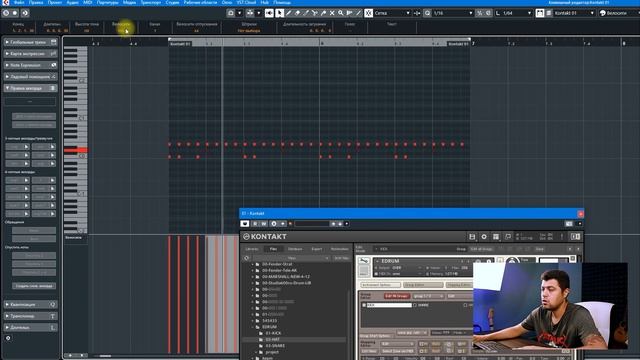
Task: Select the 03-SNARE folder in Kontakt browser
Action: click(x=275, y=346)
